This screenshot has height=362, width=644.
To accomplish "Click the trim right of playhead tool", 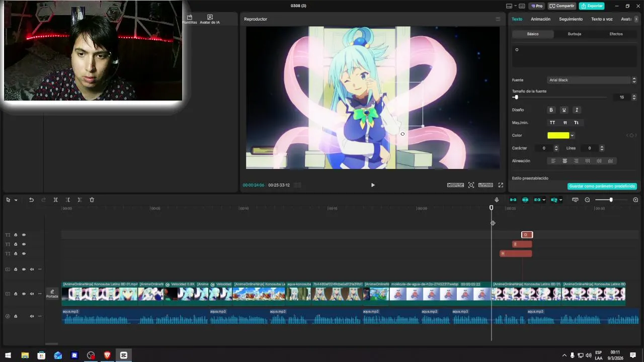I will click(x=79, y=200).
